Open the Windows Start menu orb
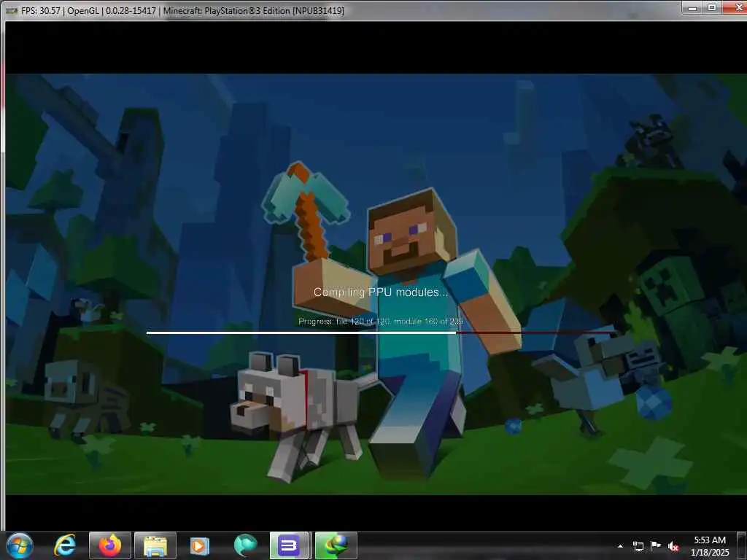Image resolution: width=747 pixels, height=560 pixels. pyautogui.click(x=20, y=545)
